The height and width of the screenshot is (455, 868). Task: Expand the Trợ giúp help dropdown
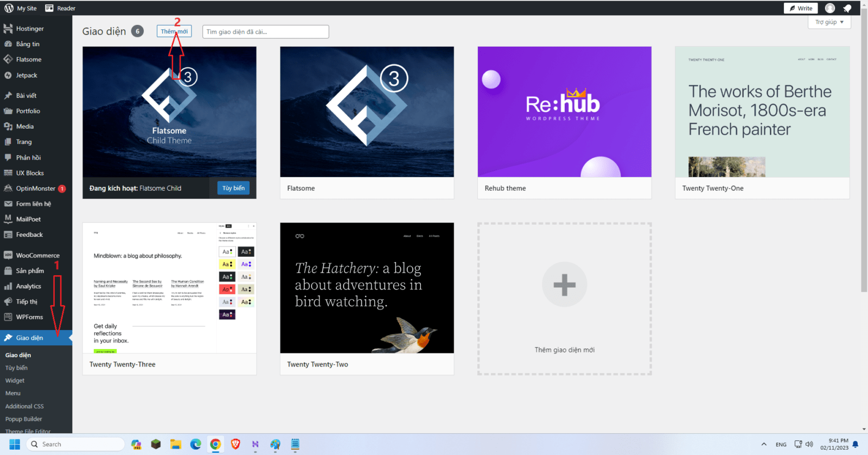[x=829, y=22]
